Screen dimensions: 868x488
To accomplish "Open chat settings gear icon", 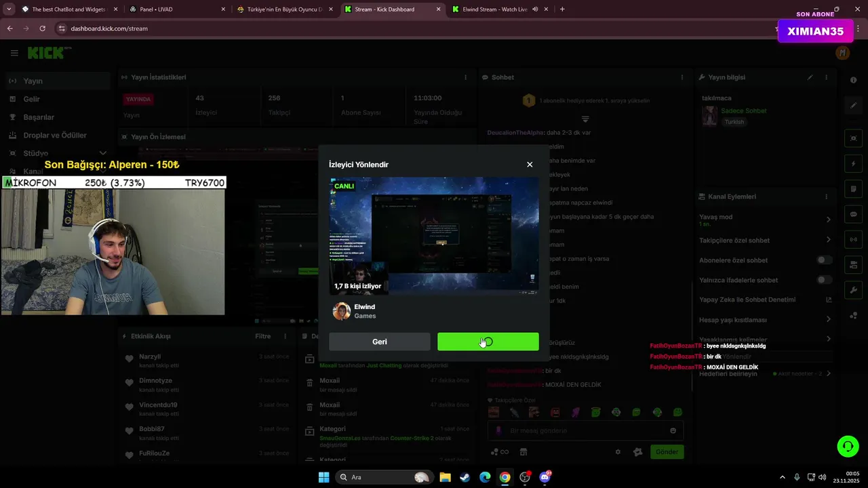I will coord(618,452).
